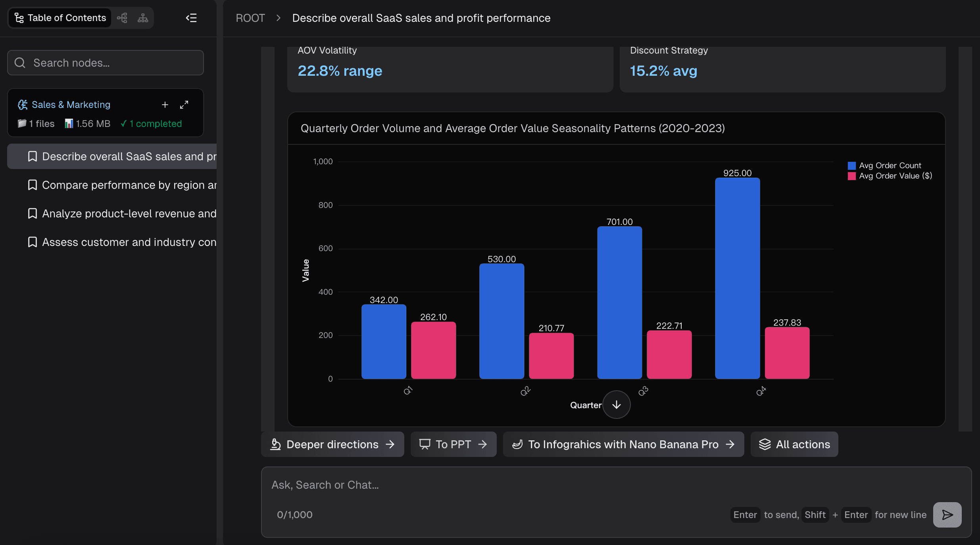
Task: Toggle Avg Order Count legend series
Action: 890,165
